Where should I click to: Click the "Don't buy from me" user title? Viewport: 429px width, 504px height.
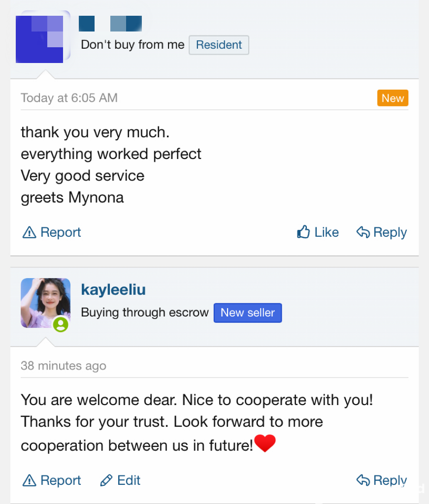(x=132, y=45)
